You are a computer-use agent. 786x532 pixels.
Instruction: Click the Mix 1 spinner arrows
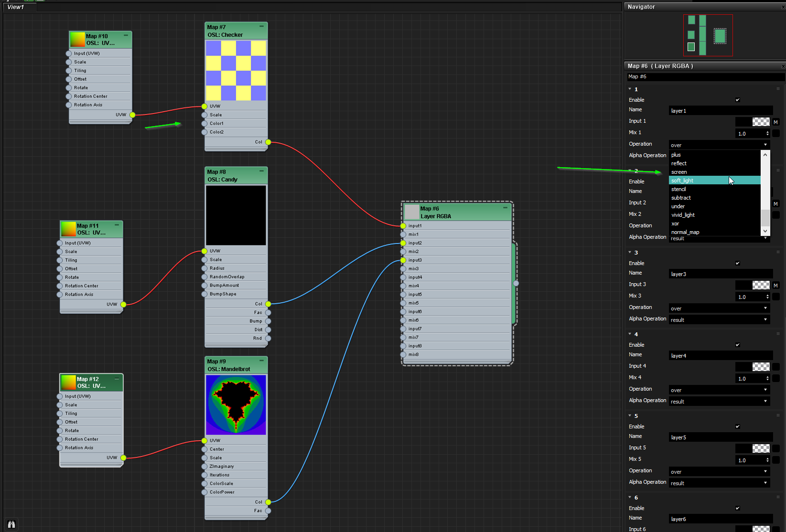(767, 133)
